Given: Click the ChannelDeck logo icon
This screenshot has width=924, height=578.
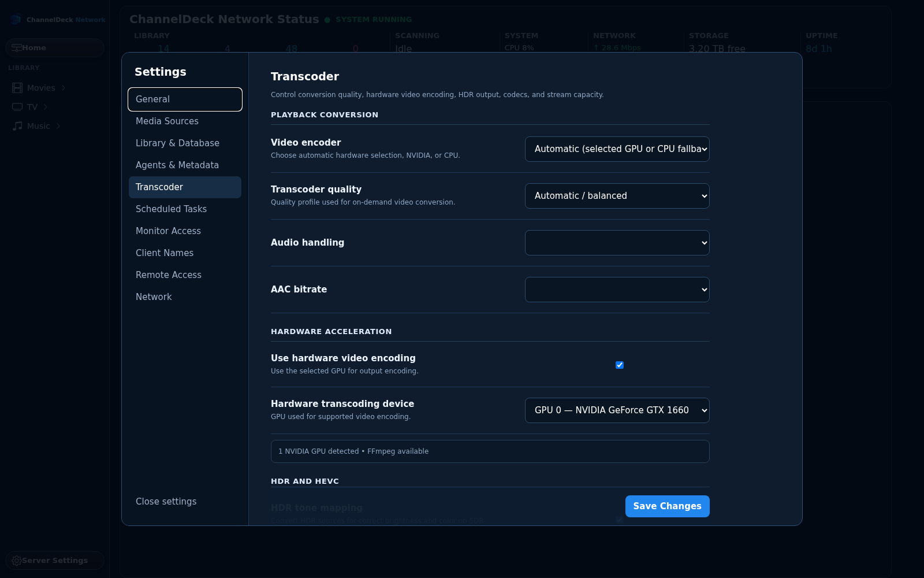Looking at the screenshot, I should point(16,20).
